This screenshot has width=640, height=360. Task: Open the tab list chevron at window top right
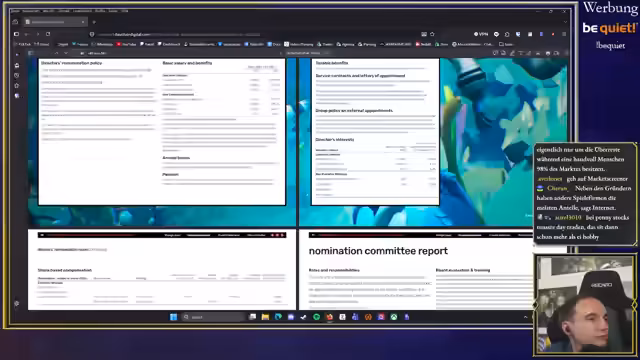coord(565,22)
